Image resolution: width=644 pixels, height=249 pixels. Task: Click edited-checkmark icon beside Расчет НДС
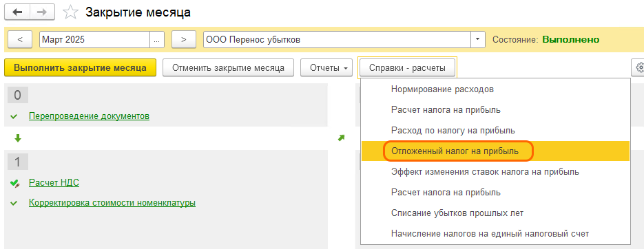(x=15, y=184)
